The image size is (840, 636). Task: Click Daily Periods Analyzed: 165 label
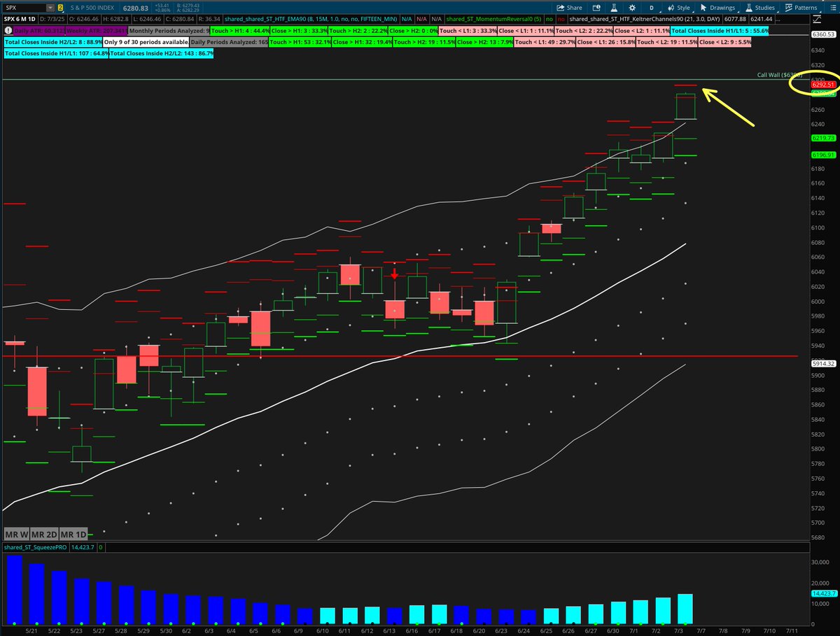(230, 42)
